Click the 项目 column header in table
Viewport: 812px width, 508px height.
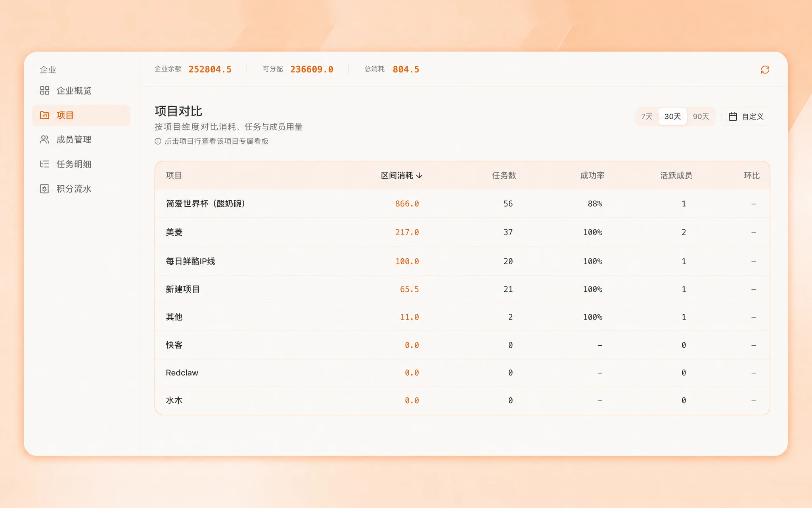point(174,175)
